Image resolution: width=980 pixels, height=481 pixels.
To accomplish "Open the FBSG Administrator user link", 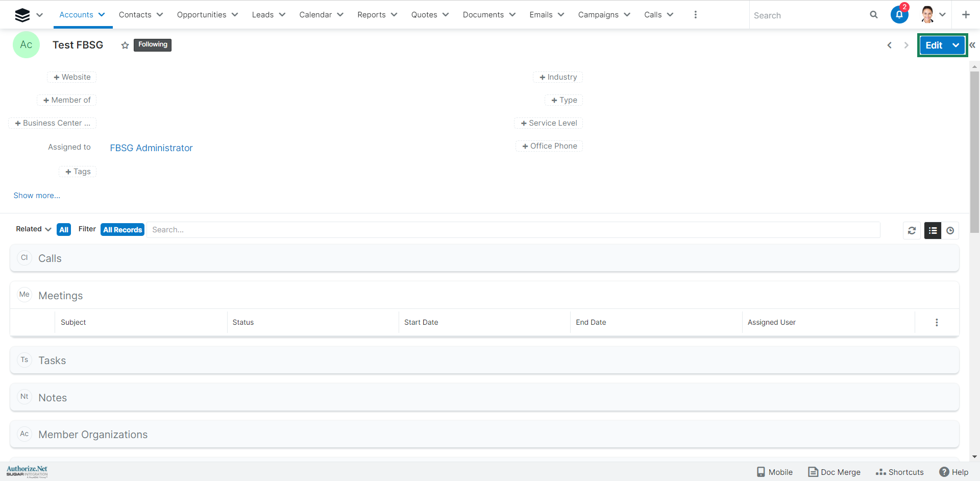I will [x=151, y=148].
